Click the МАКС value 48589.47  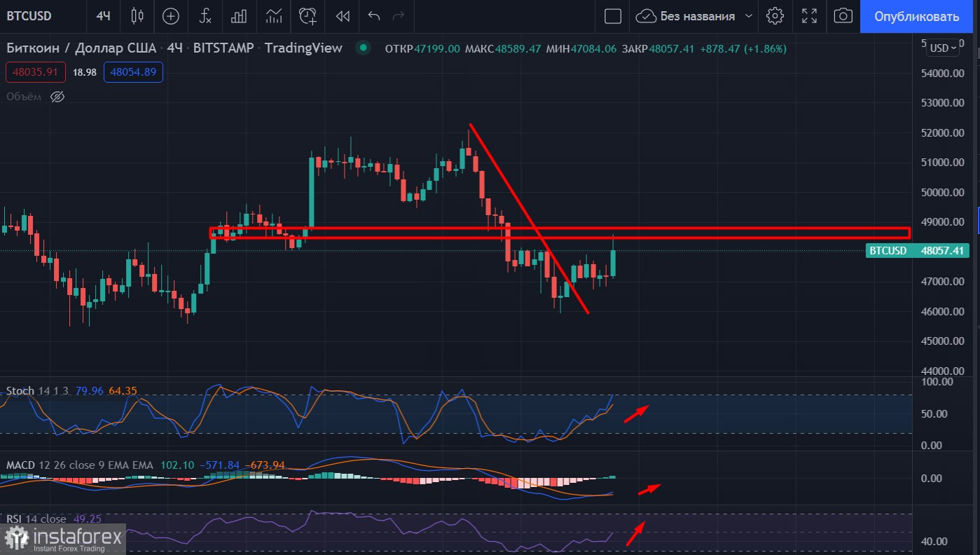pos(518,48)
